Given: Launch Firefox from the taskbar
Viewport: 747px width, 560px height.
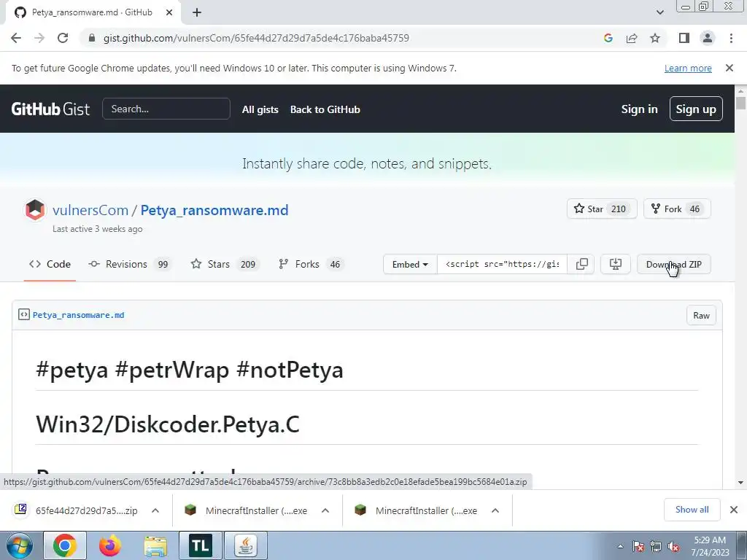Looking at the screenshot, I should (110, 545).
